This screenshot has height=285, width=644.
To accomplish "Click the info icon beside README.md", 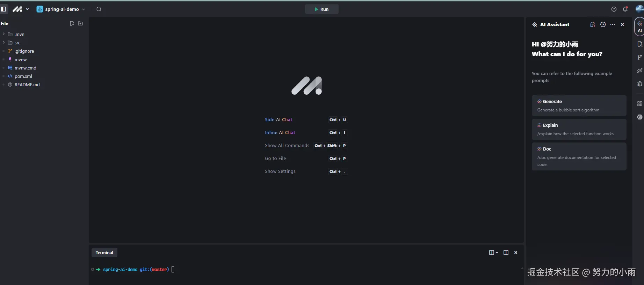I will point(10,85).
